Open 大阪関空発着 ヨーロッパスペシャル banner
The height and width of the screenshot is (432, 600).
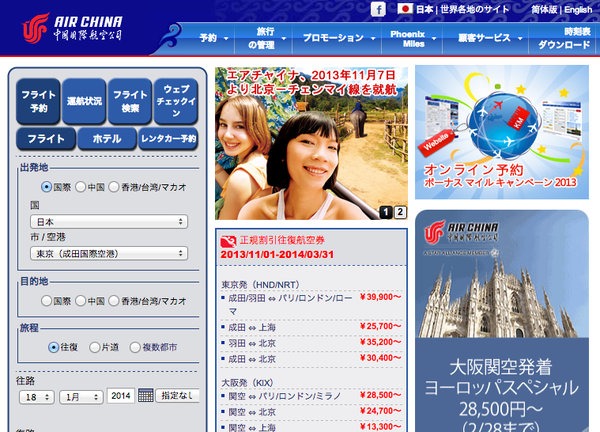tap(502, 321)
